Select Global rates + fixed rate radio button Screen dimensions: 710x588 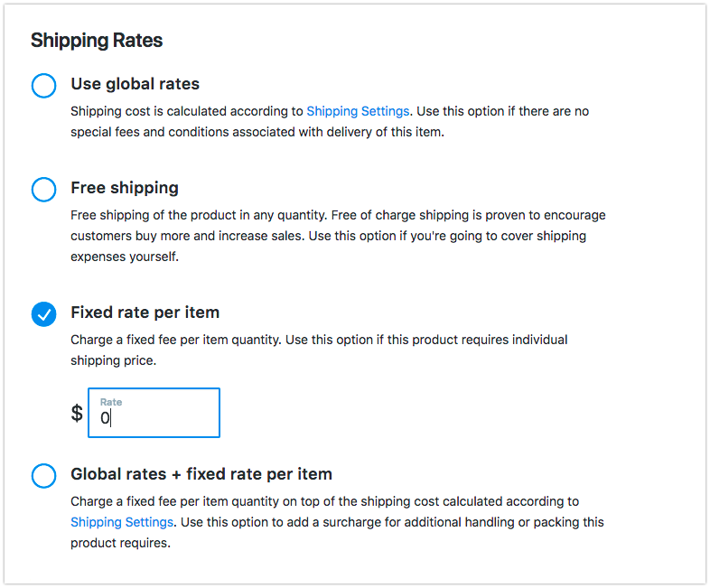[44, 476]
